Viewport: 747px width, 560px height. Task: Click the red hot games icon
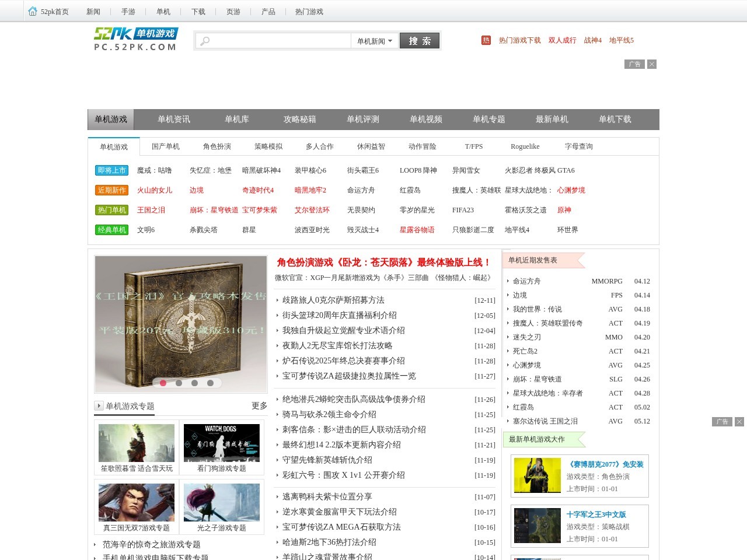coord(486,40)
